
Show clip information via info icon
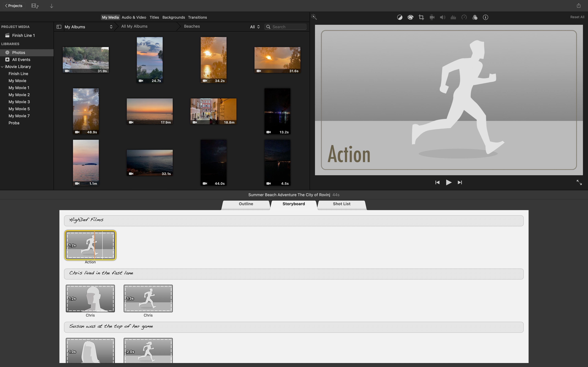click(x=485, y=17)
